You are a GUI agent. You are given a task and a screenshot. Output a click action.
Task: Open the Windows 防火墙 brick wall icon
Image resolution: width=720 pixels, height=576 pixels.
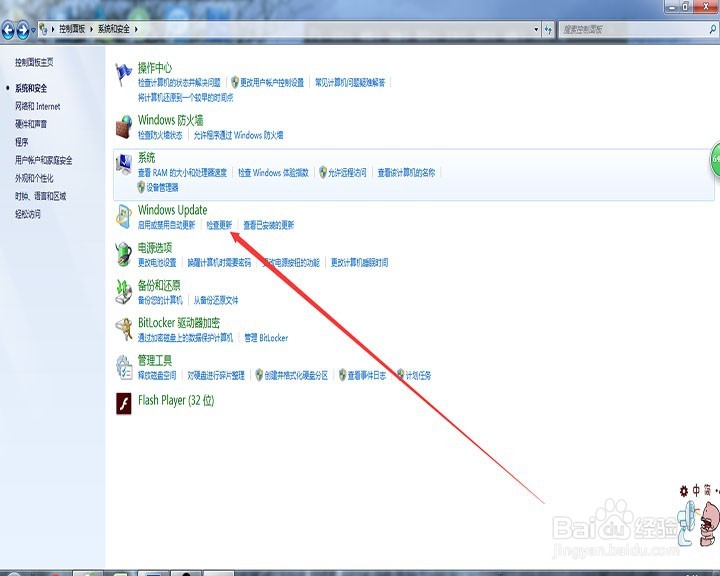(124, 127)
